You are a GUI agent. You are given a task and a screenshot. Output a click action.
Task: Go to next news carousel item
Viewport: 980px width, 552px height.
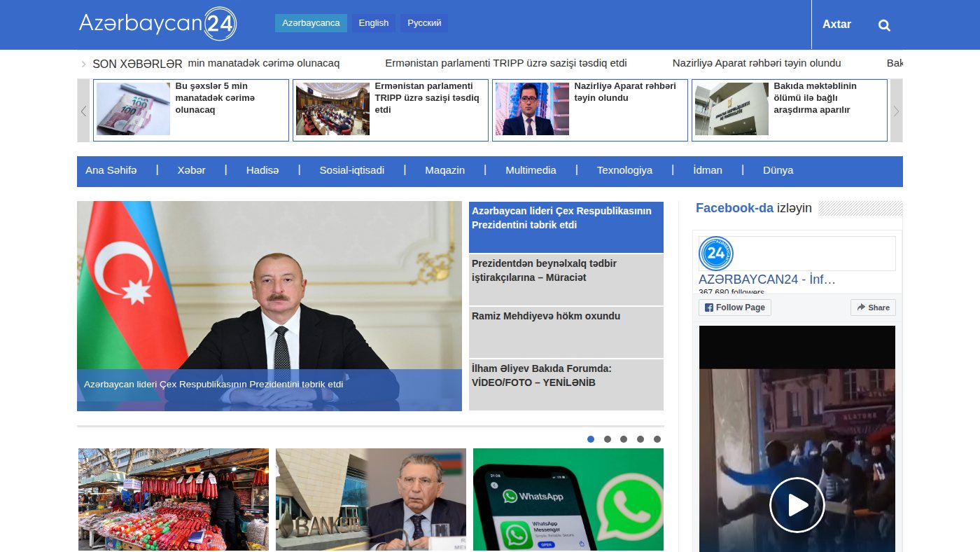point(896,110)
